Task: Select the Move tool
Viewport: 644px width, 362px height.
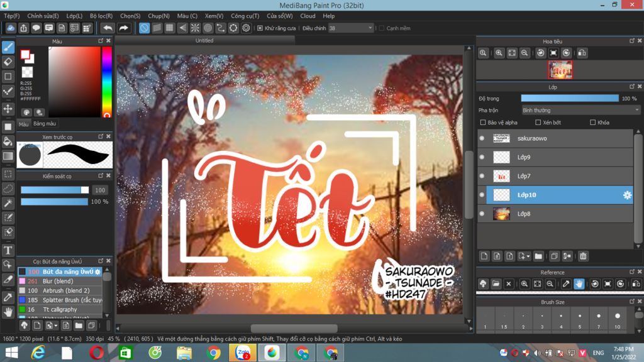Action: 8,109
